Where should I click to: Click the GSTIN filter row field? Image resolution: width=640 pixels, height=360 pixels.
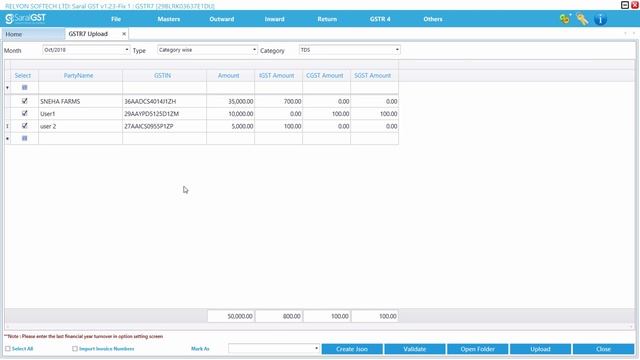(x=164, y=87)
